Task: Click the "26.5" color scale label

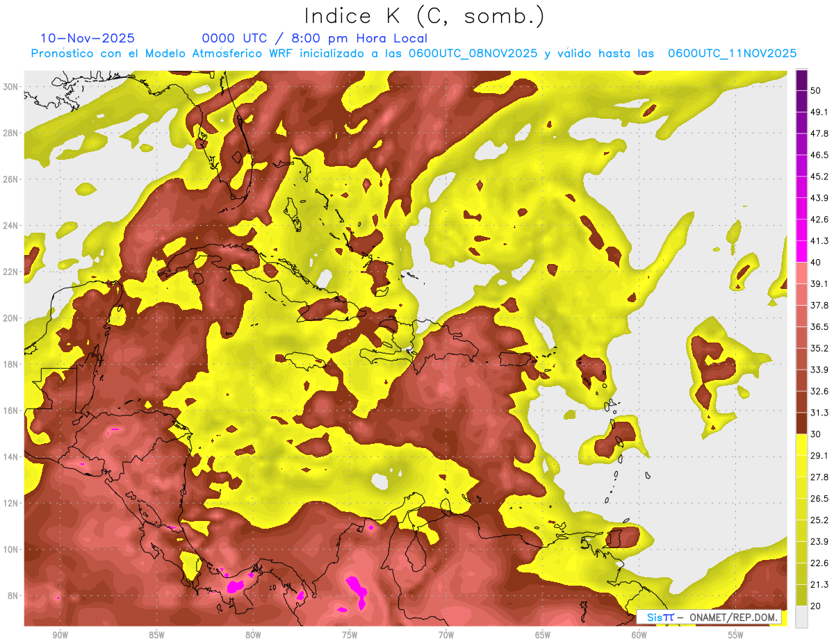Action: click(x=819, y=499)
